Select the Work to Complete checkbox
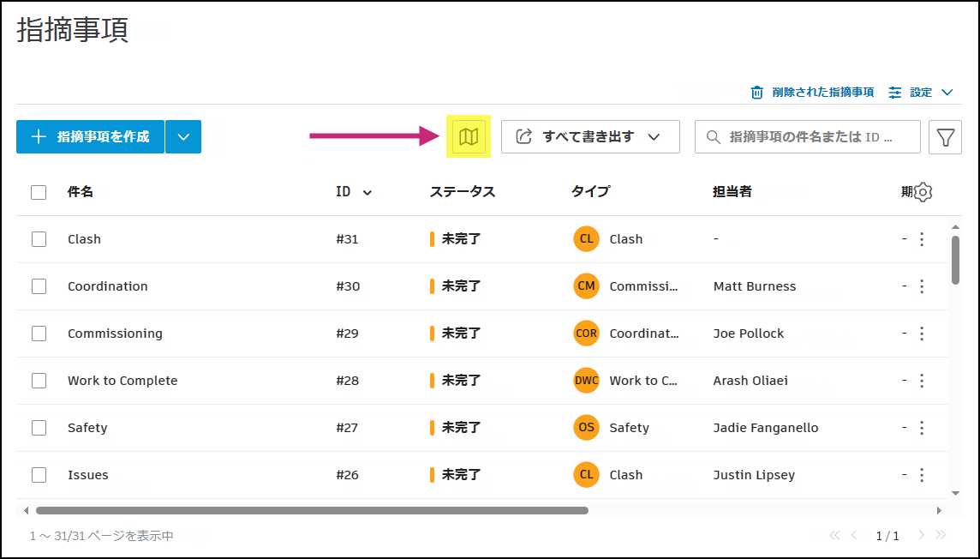 pyautogui.click(x=39, y=381)
